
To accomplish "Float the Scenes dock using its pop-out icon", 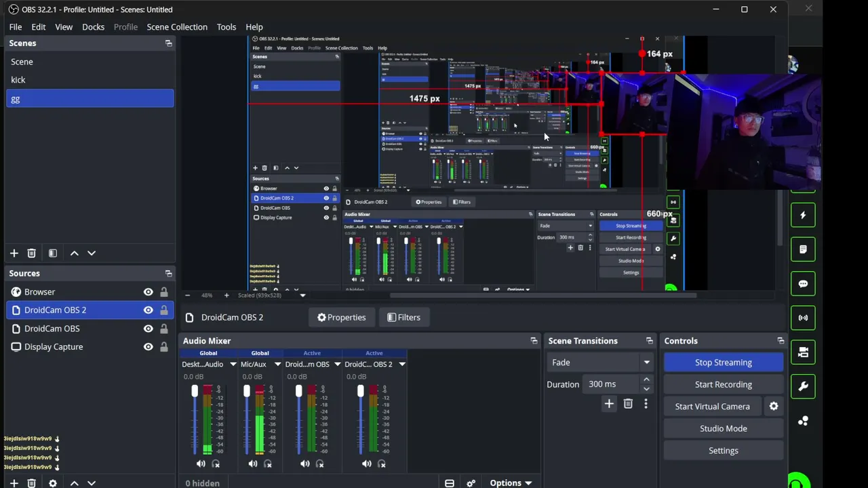I will tap(168, 43).
